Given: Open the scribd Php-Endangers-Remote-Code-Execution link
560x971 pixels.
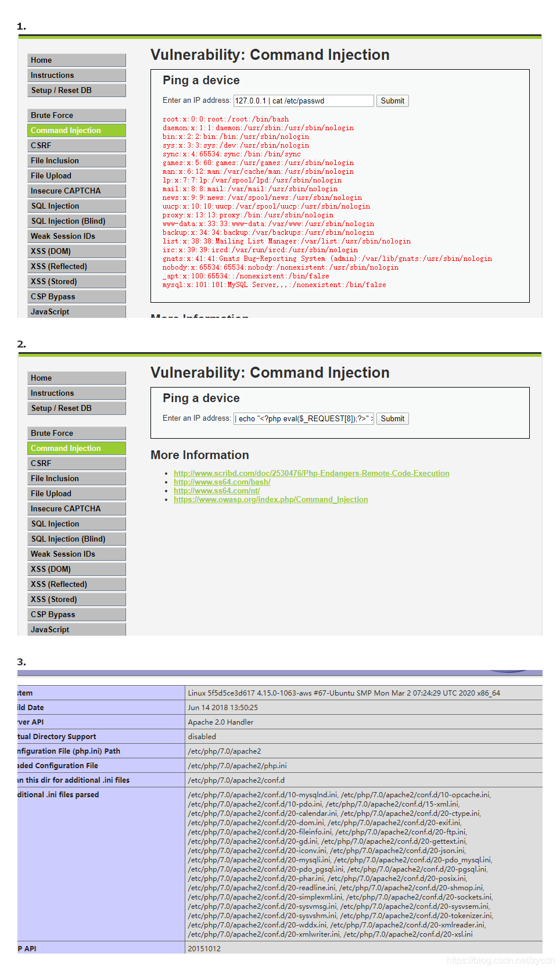Looking at the screenshot, I should pyautogui.click(x=311, y=473).
